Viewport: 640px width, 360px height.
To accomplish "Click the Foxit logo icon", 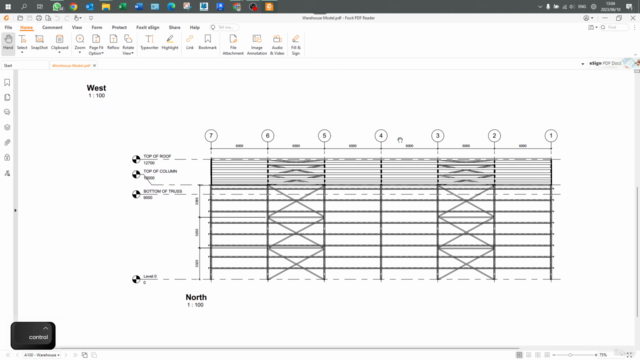I will tap(6, 18).
